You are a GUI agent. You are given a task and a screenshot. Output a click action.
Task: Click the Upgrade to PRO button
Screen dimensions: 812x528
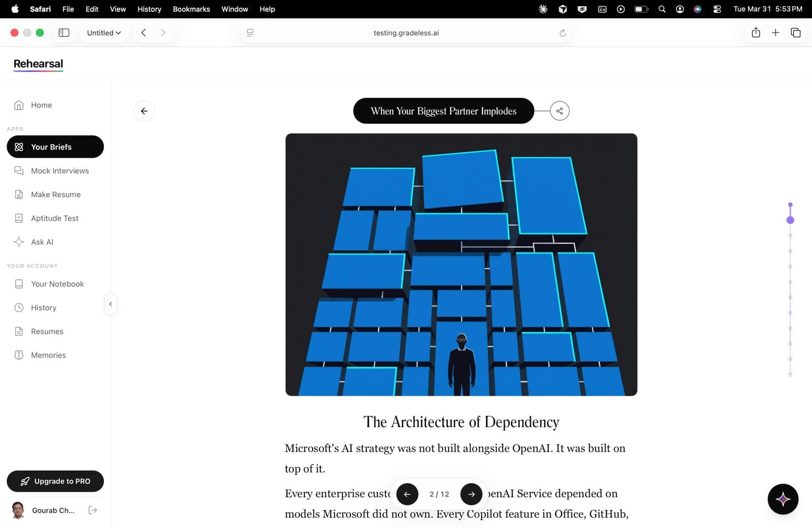click(55, 481)
